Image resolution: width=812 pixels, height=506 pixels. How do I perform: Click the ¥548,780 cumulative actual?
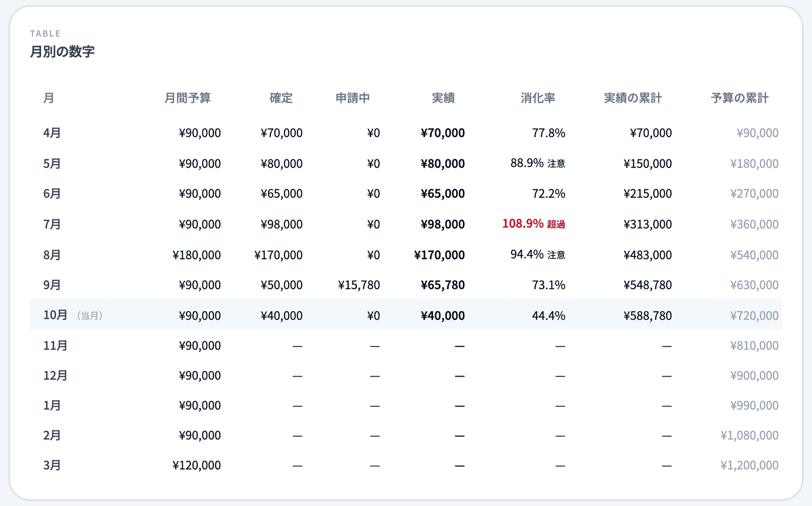point(648,285)
